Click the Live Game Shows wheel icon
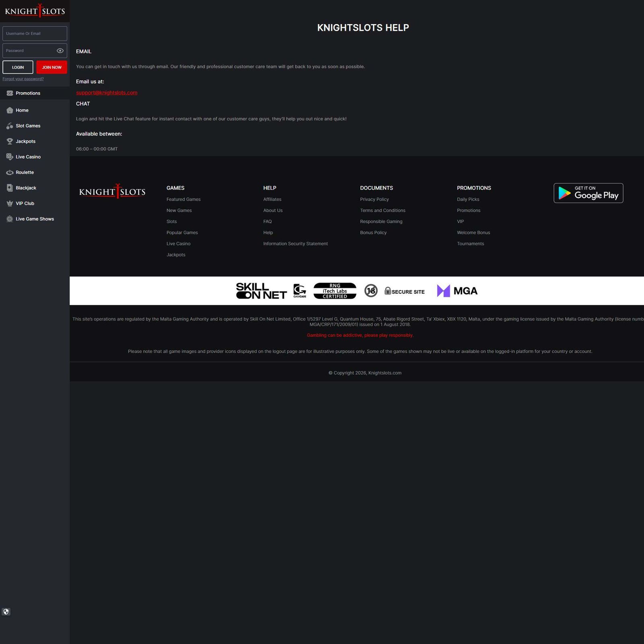The width and height of the screenshot is (644, 644). pyautogui.click(x=10, y=219)
